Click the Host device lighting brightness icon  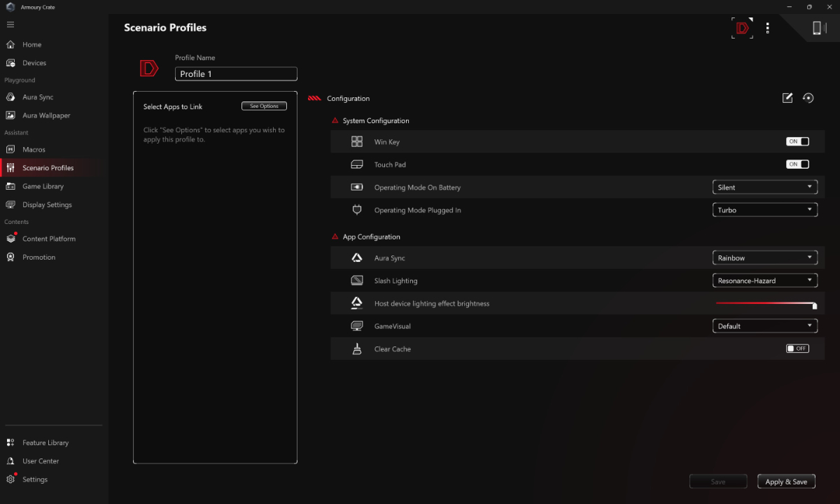(357, 303)
